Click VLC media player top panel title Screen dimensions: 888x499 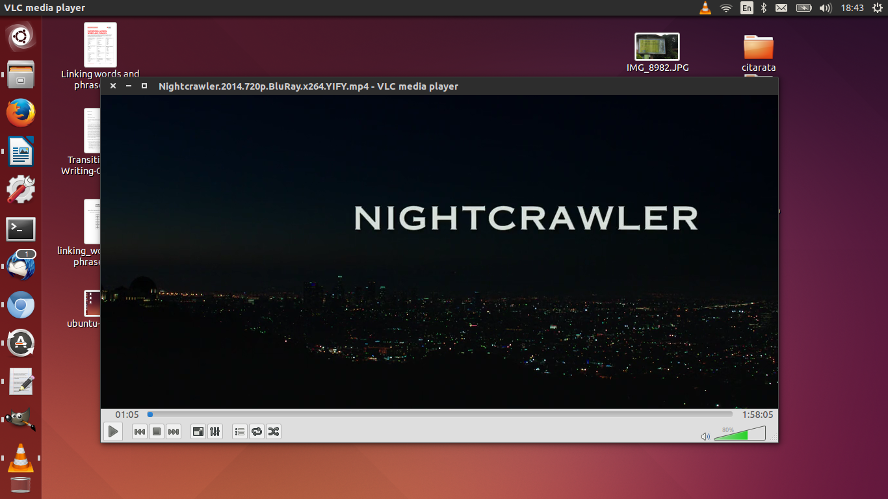click(x=45, y=8)
